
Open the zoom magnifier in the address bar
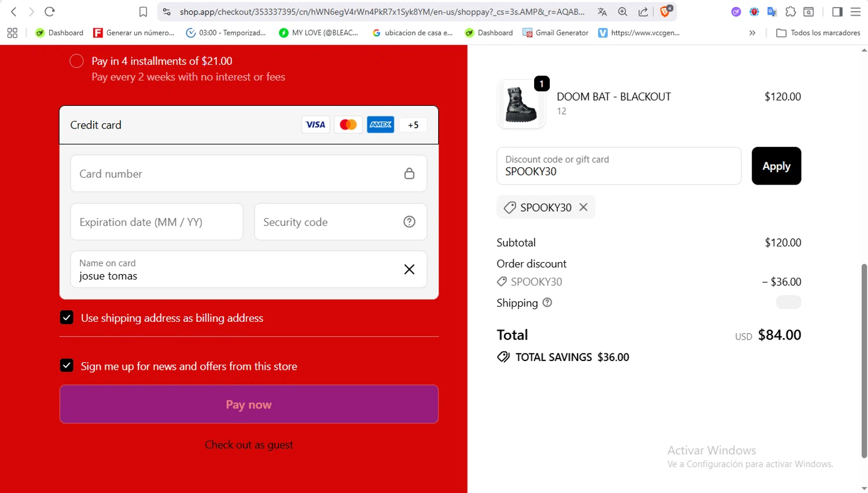pos(623,12)
